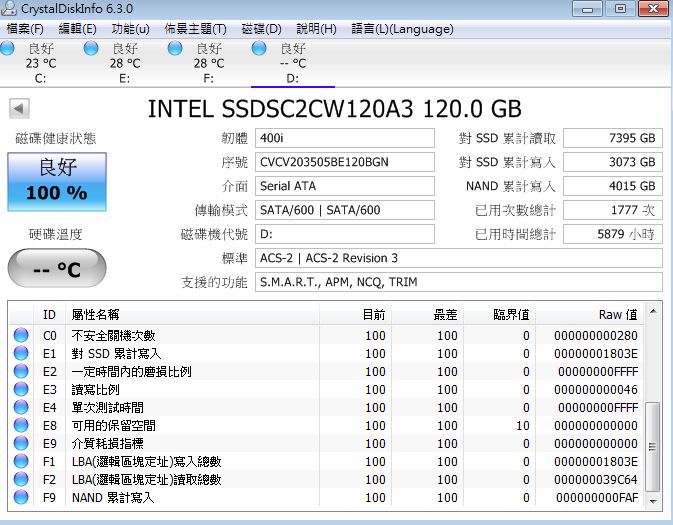
Task: Select drive D: status tab
Action: point(293,63)
